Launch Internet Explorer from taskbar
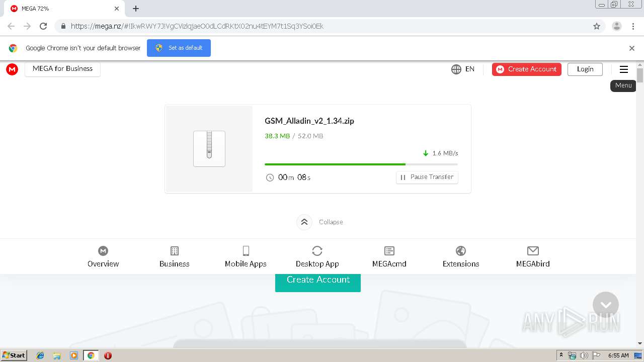This screenshot has width=644, height=362. (x=40, y=355)
